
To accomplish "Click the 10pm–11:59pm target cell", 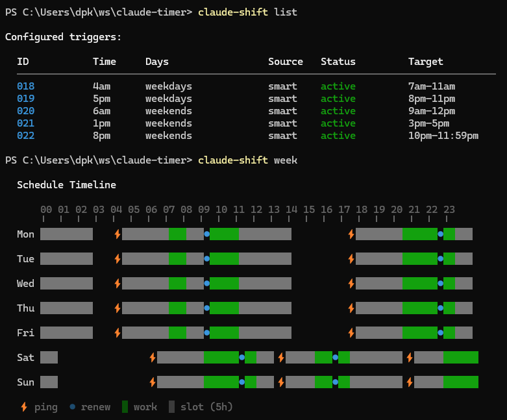I will coord(443,136).
